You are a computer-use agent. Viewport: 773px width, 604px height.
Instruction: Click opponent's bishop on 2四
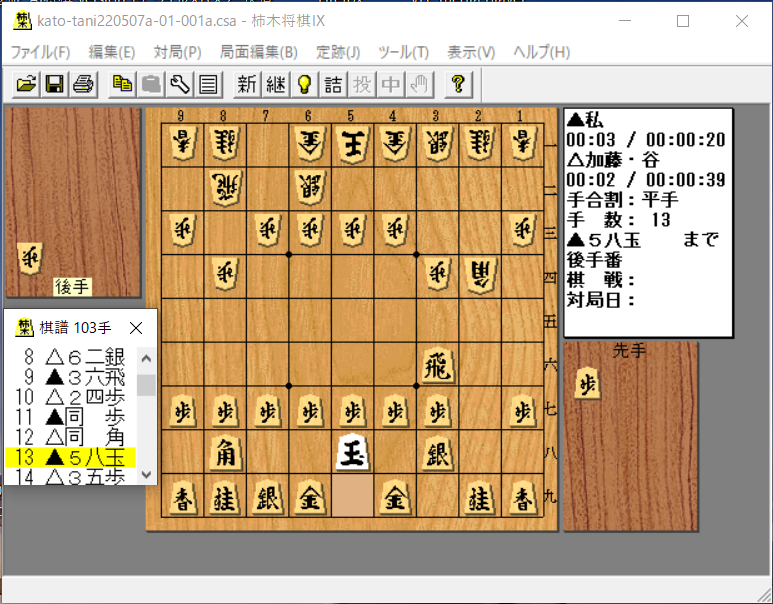coord(481,277)
